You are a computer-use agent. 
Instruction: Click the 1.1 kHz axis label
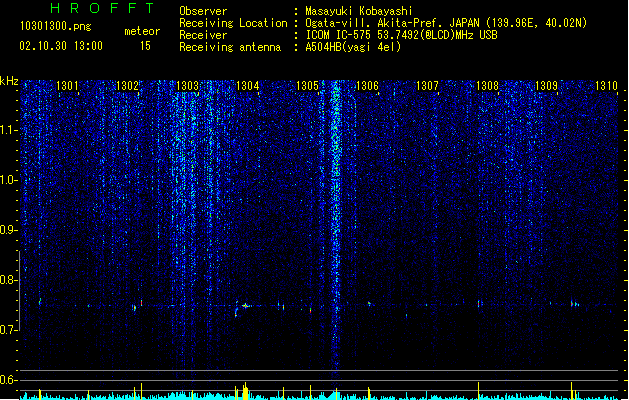point(9,130)
